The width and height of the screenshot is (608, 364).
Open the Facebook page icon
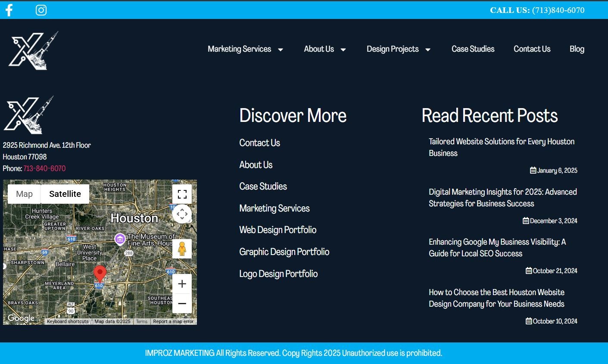[9, 10]
